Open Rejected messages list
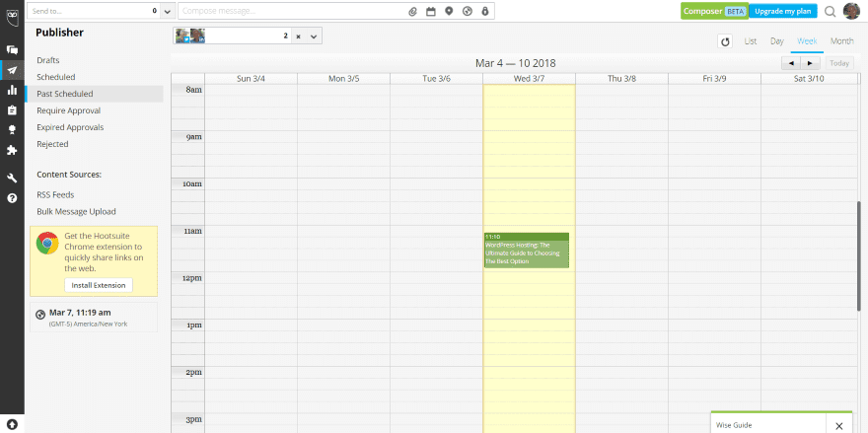 52,144
